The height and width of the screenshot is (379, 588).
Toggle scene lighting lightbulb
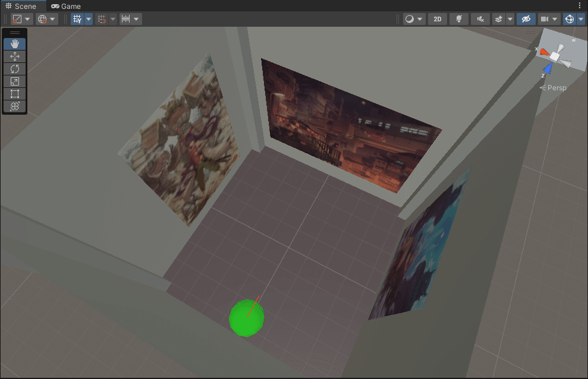tap(458, 19)
